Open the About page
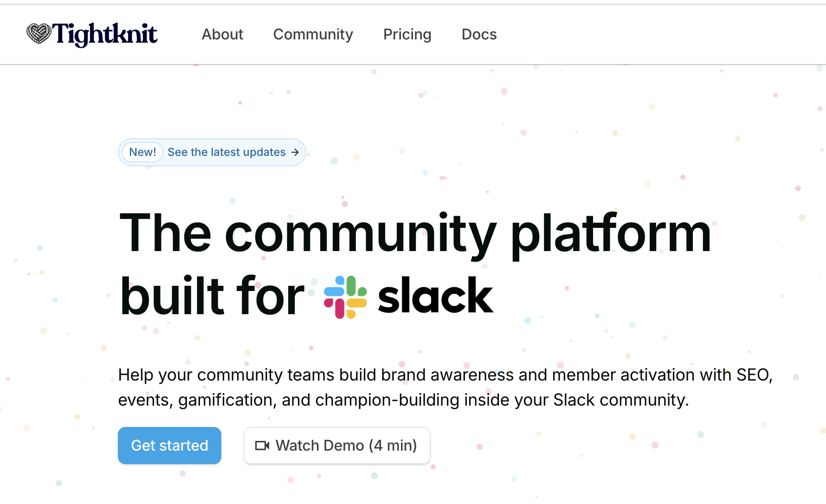The height and width of the screenshot is (504, 826). pos(222,34)
